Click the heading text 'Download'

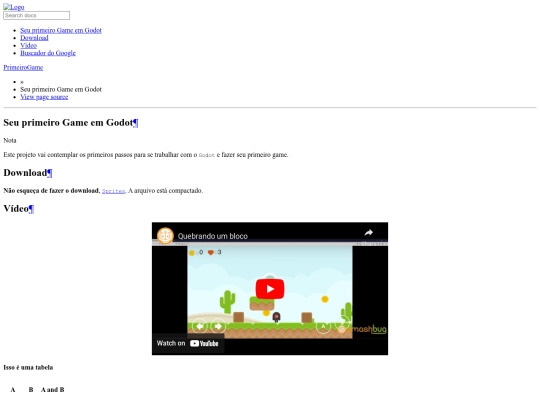tap(25, 173)
